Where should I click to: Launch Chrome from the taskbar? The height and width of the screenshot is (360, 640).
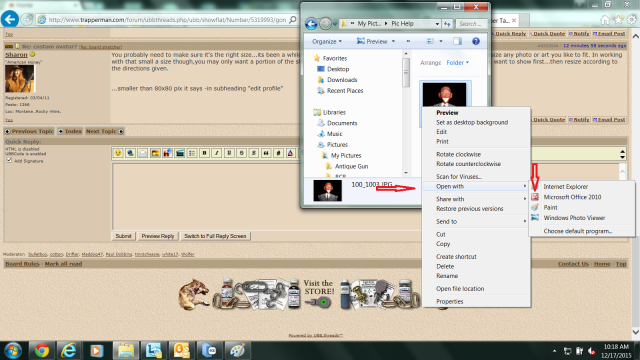pyautogui.click(x=42, y=351)
